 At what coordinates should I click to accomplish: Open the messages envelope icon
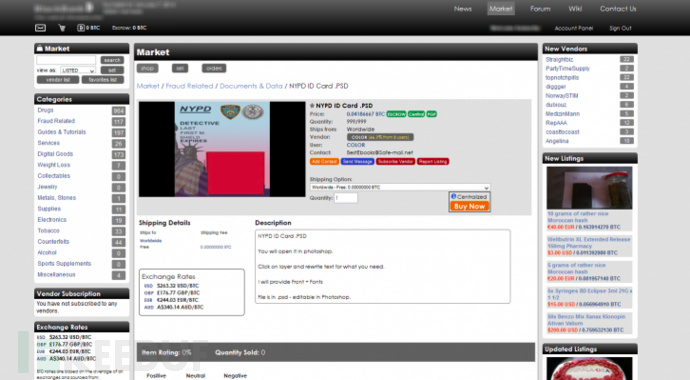tap(40, 28)
